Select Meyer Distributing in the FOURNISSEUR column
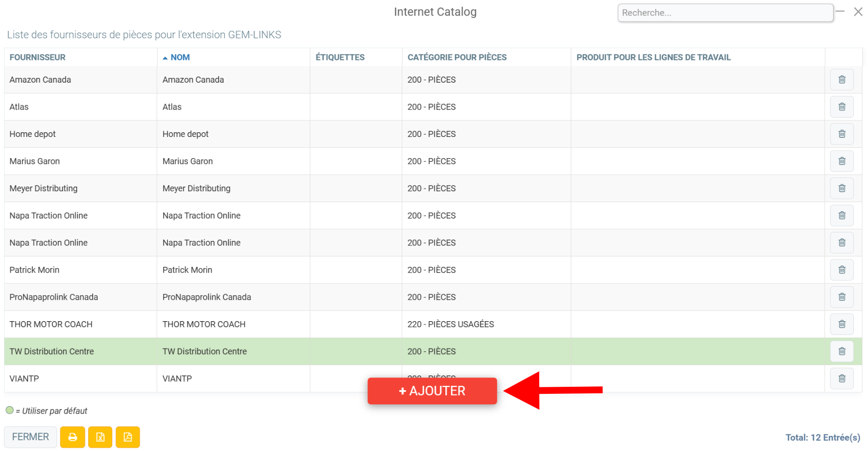Viewport: 868px width, 451px height. pyautogui.click(x=43, y=188)
